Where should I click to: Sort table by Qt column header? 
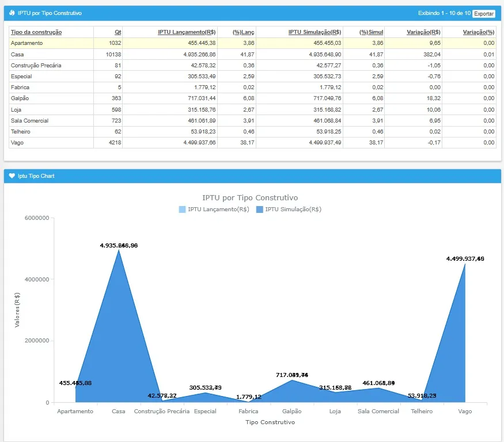click(118, 32)
